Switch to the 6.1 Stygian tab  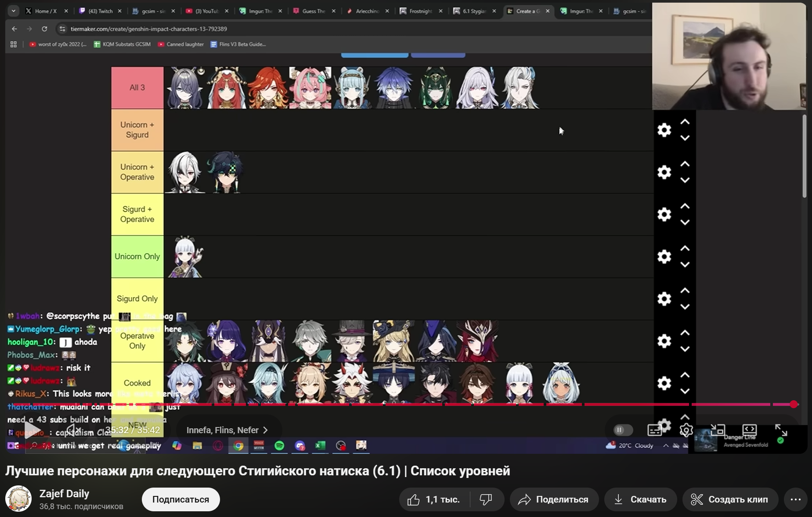[474, 11]
